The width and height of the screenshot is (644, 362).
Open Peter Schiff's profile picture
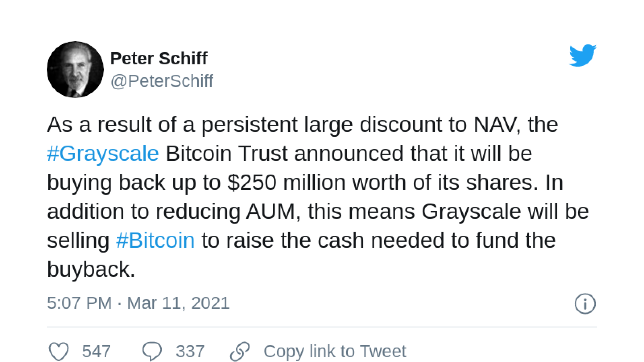[75, 69]
